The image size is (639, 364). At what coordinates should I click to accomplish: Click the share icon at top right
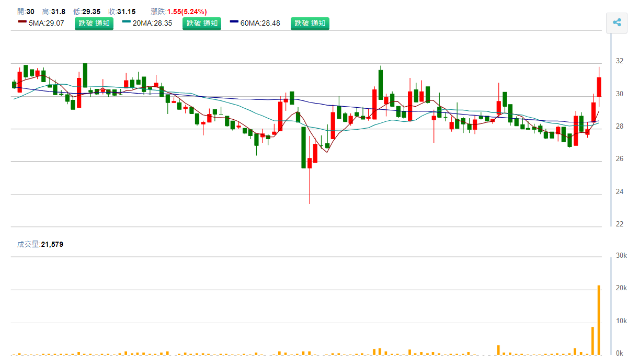[x=617, y=22]
